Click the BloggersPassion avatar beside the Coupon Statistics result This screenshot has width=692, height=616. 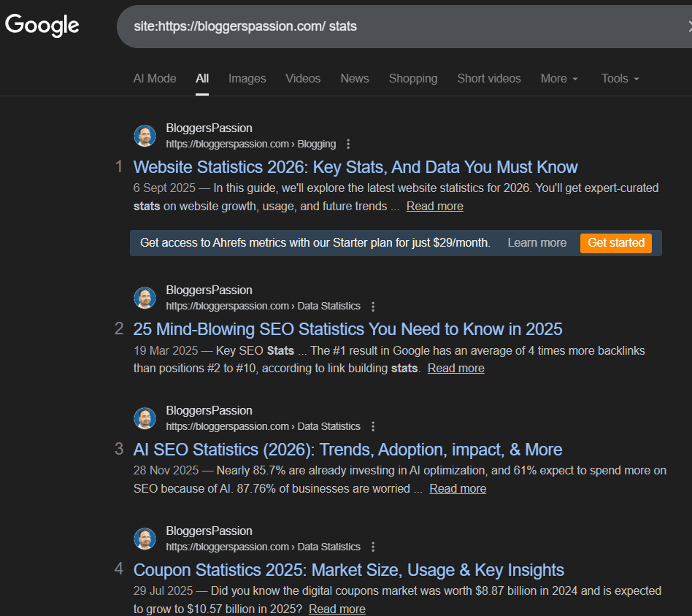[x=145, y=539]
